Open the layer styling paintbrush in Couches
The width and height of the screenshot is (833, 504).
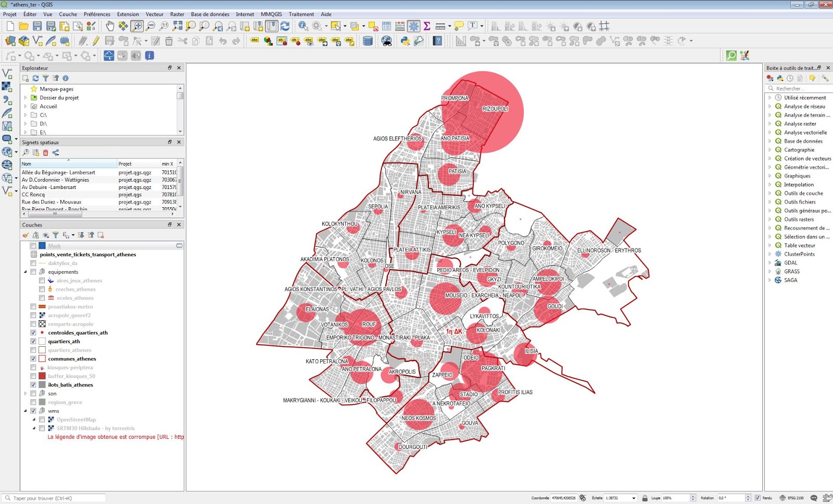click(26, 235)
